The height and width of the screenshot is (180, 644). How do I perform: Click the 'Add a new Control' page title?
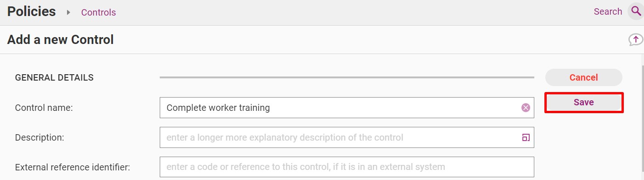coord(60,40)
